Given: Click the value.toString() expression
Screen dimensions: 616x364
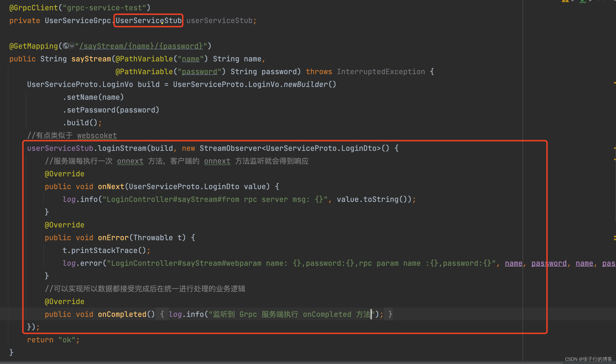Looking at the screenshot, I should point(372,199).
